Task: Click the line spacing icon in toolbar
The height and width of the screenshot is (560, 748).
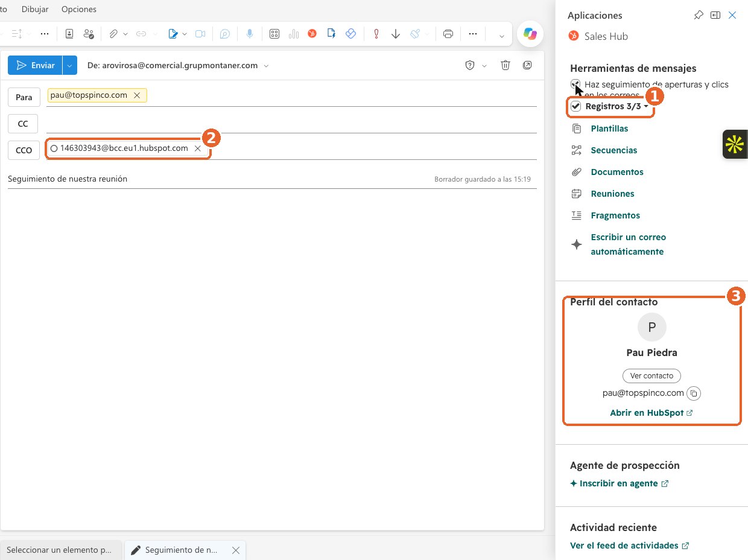Action: pyautogui.click(x=17, y=34)
